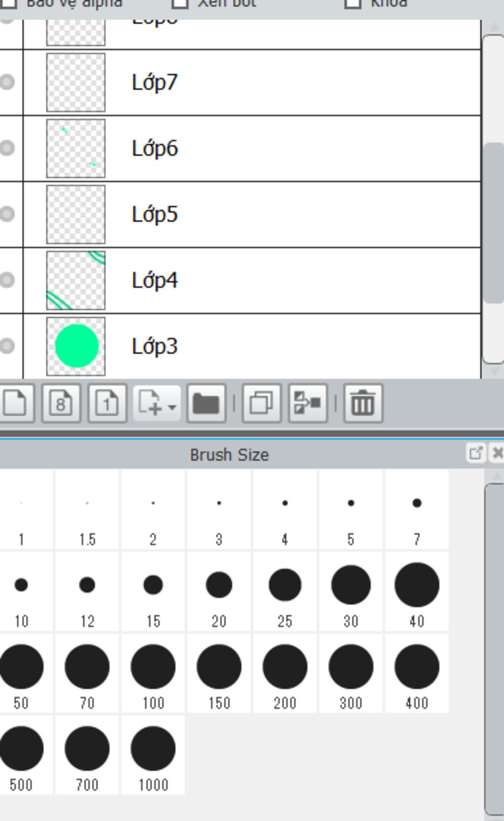Choose brush size 1000
The width and height of the screenshot is (504, 821).
(x=153, y=755)
